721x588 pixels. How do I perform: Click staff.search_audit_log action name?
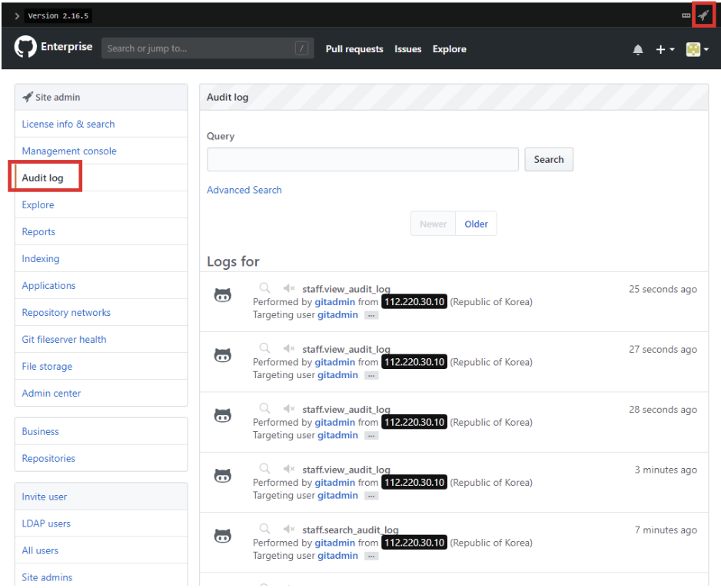pyautogui.click(x=351, y=530)
